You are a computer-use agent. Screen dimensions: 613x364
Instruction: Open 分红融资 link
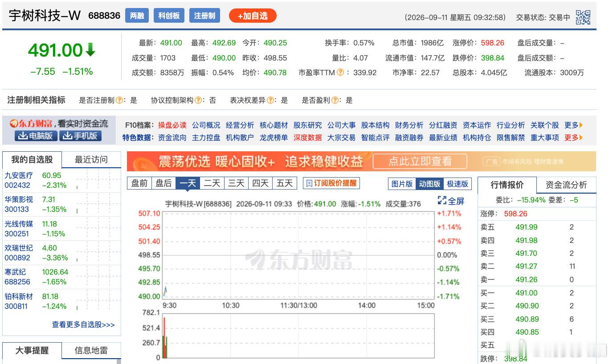point(443,125)
